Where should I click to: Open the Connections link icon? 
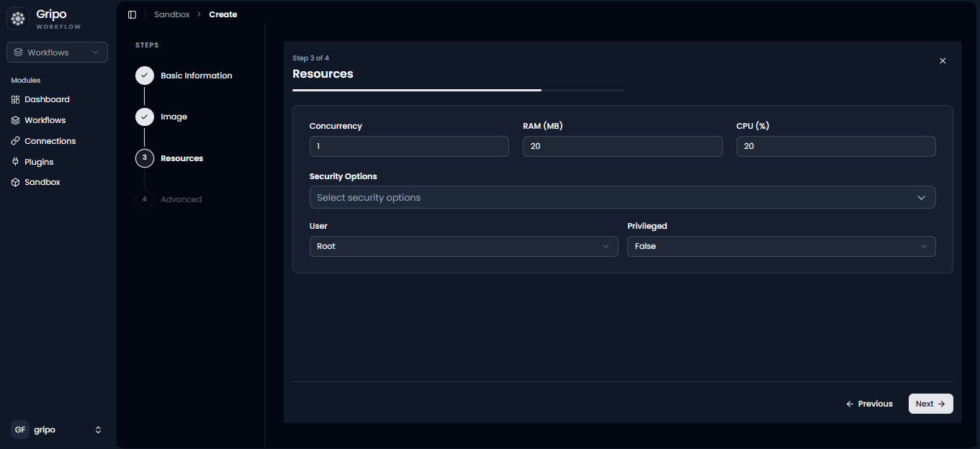click(x=16, y=141)
